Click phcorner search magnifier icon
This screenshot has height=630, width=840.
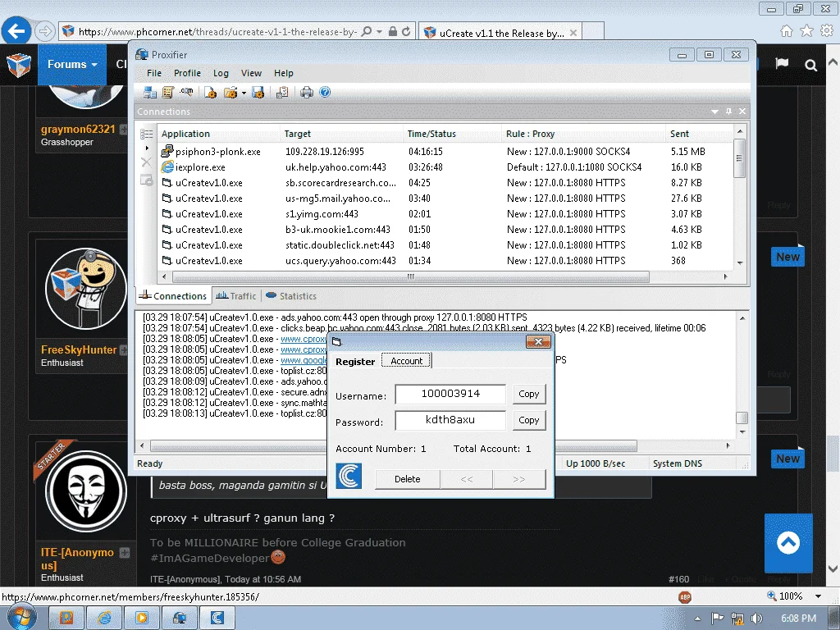coord(811,66)
